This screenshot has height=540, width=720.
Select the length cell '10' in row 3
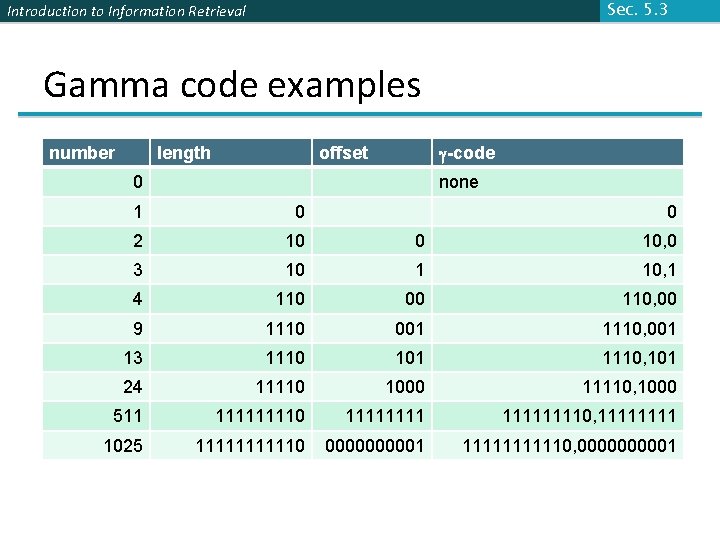231,270
